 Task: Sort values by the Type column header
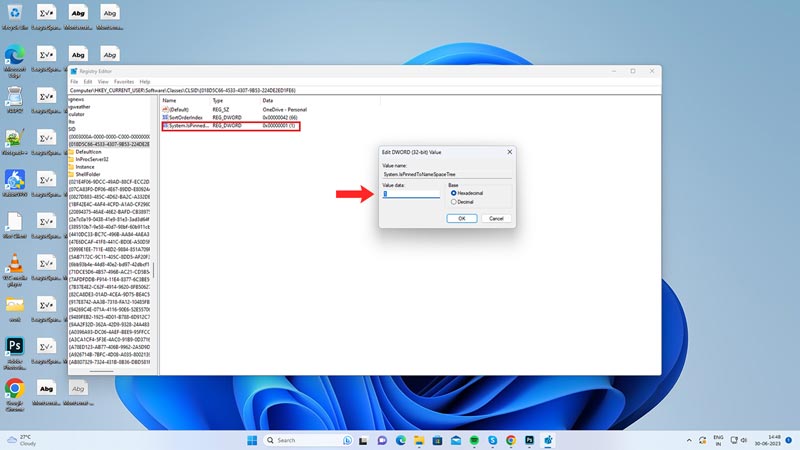tap(218, 101)
